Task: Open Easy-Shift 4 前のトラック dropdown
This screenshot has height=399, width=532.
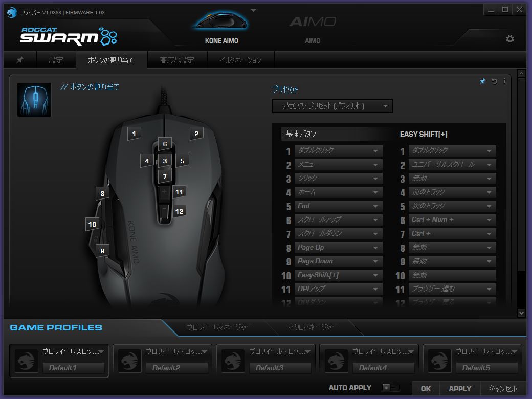Action: [x=452, y=192]
